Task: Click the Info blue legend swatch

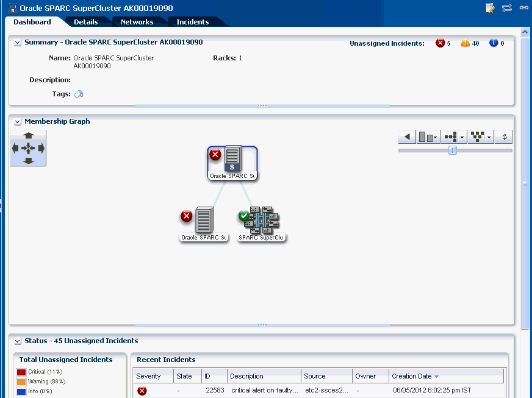Action: click(x=21, y=392)
